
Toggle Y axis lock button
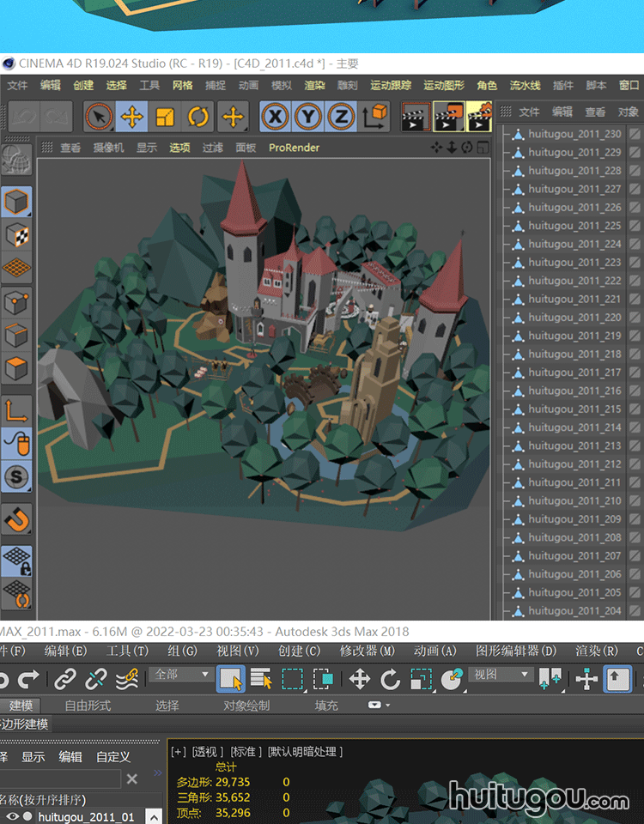click(308, 116)
